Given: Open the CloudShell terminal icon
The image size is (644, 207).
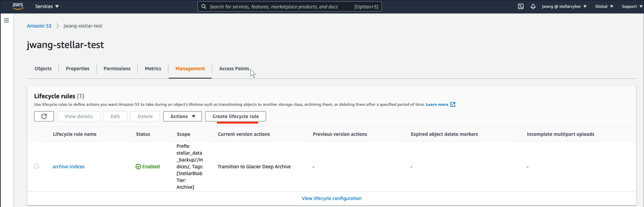Looking at the screenshot, I should 521,7.
